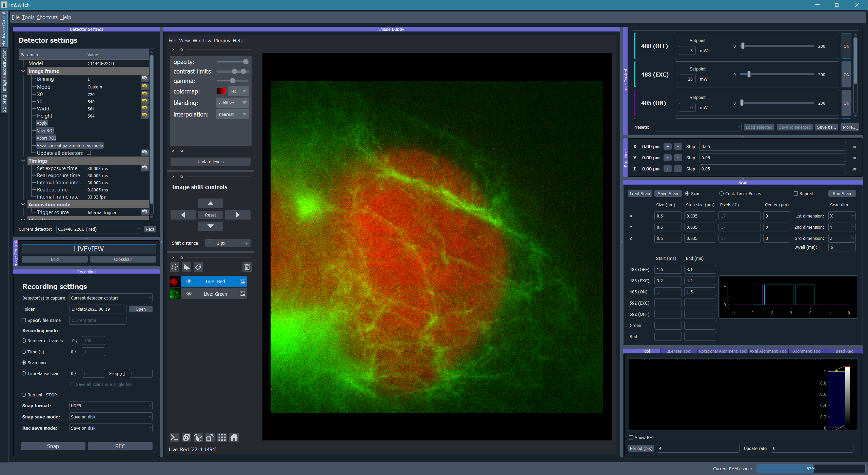This screenshot has width=868, height=475.
Task: Expand the Snap format HDF5 dropdown
Action: [x=111, y=406]
